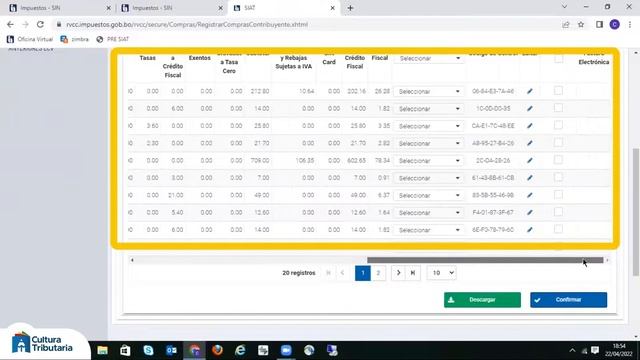This screenshot has width=640, height=360.
Task: Tick checkbox in the 7.00 row
Action: tap(558, 177)
